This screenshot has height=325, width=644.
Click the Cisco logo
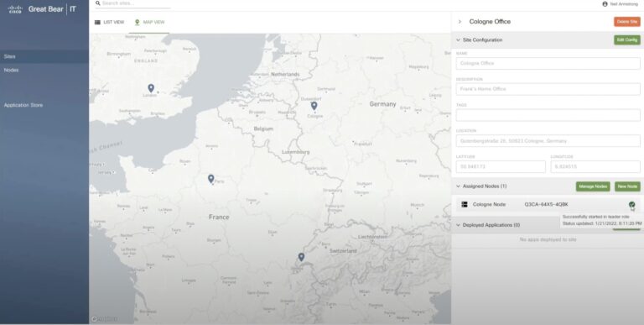15,9
